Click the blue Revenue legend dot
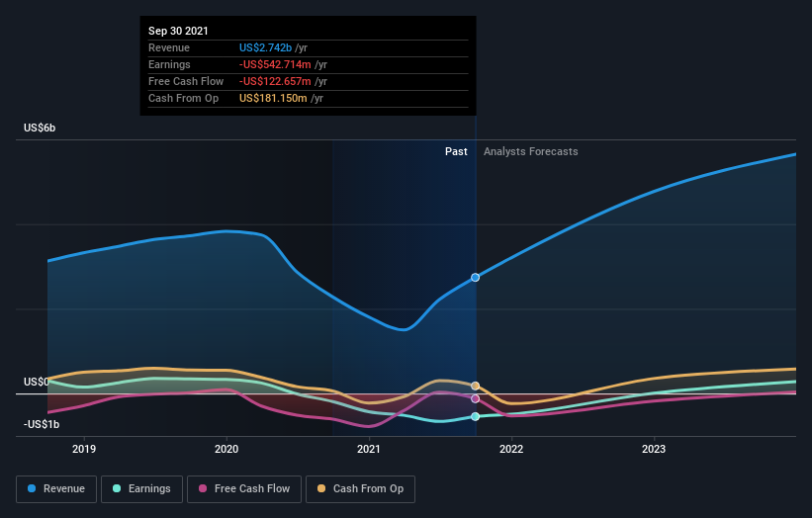 pyautogui.click(x=32, y=488)
